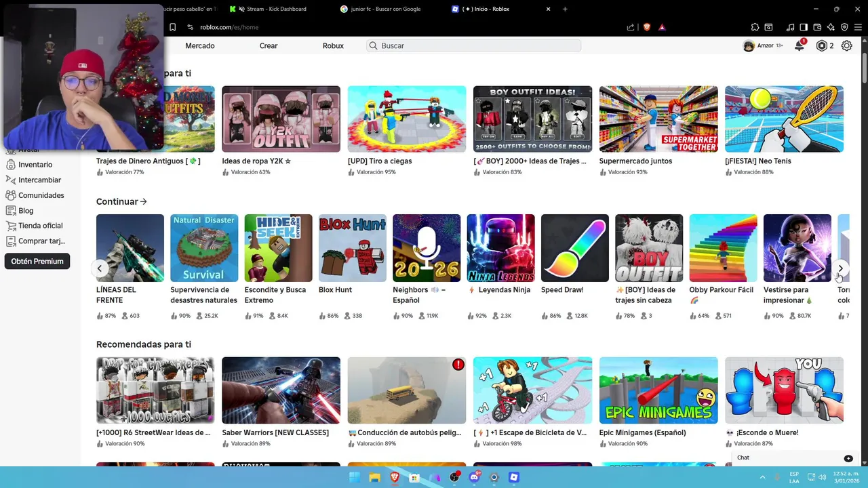Open OBS Studio from the taskbar

pyautogui.click(x=454, y=477)
